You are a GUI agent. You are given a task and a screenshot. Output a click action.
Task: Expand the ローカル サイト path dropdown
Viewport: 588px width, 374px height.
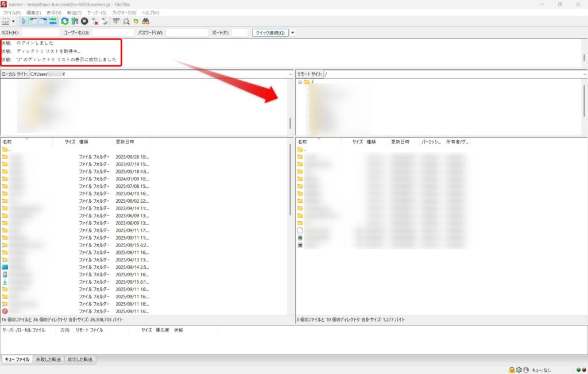[291, 74]
